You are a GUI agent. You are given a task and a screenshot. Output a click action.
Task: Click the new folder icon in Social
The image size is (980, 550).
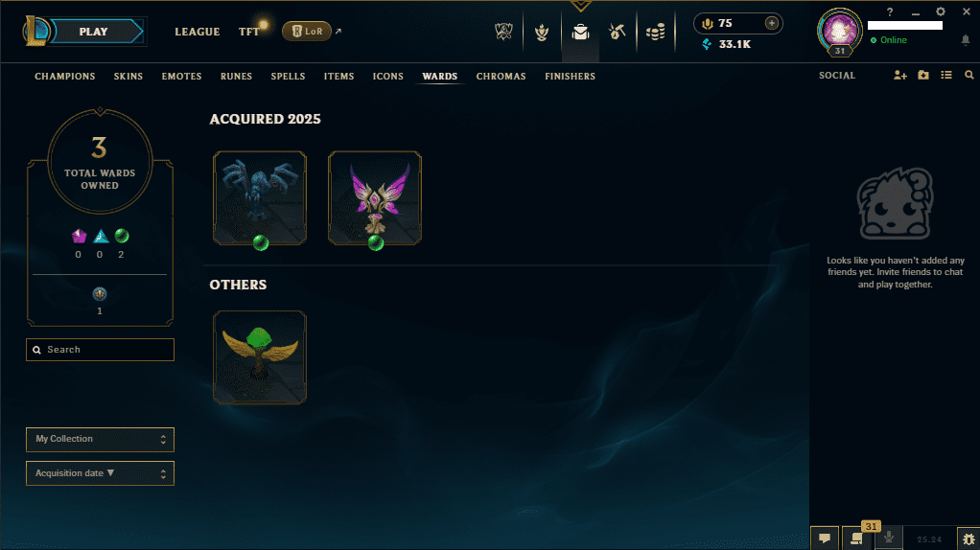click(x=923, y=76)
